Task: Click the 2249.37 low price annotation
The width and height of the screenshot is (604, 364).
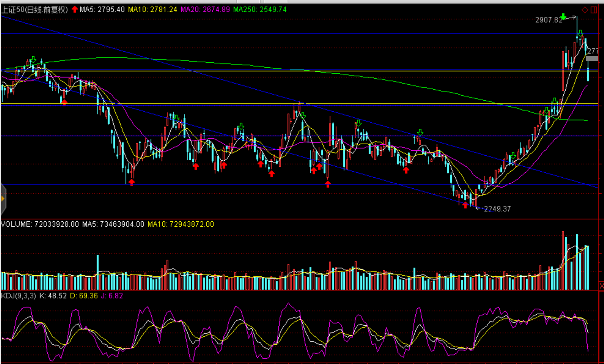Action: click(497, 209)
